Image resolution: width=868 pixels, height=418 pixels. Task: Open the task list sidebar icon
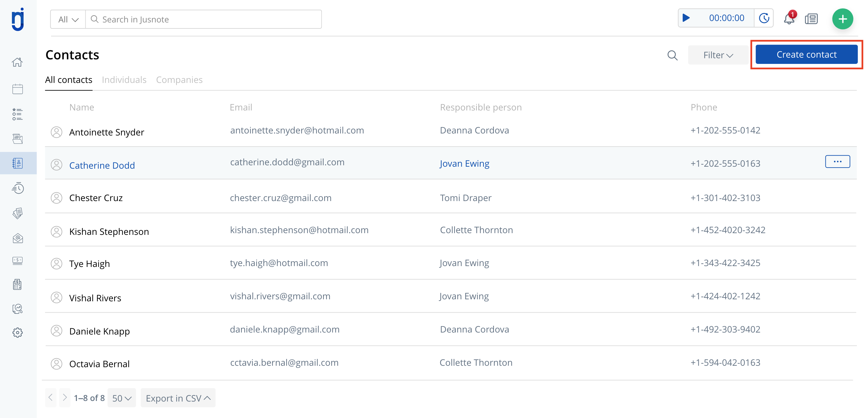[x=18, y=114]
